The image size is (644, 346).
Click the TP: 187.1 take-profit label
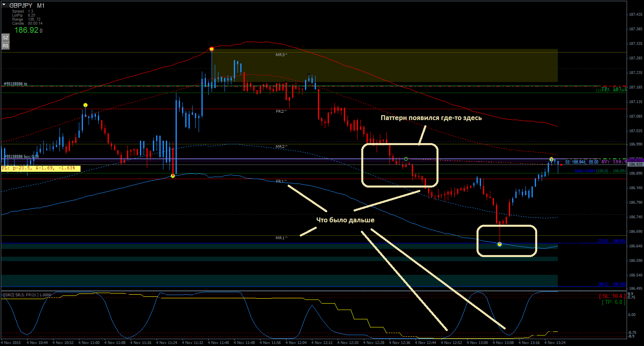click(614, 89)
